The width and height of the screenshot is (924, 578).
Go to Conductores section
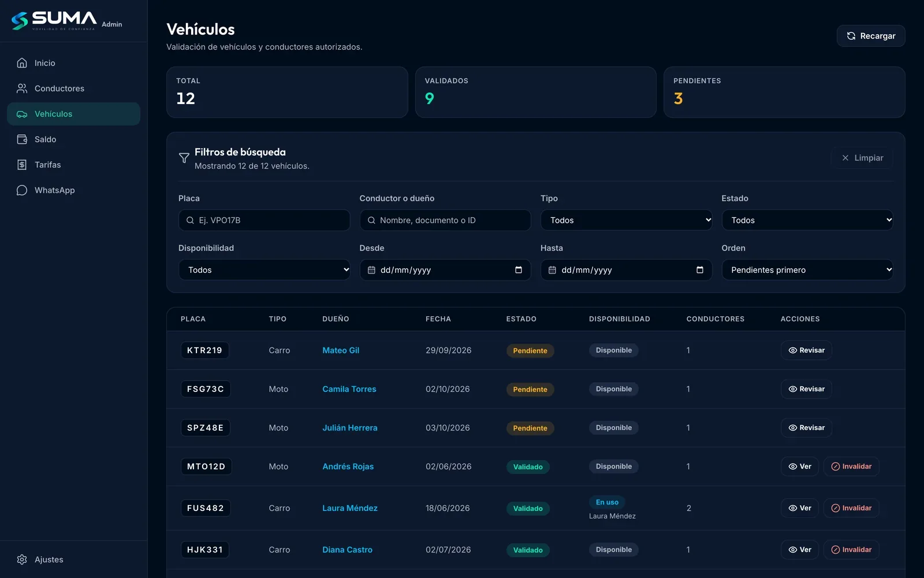(x=73, y=88)
